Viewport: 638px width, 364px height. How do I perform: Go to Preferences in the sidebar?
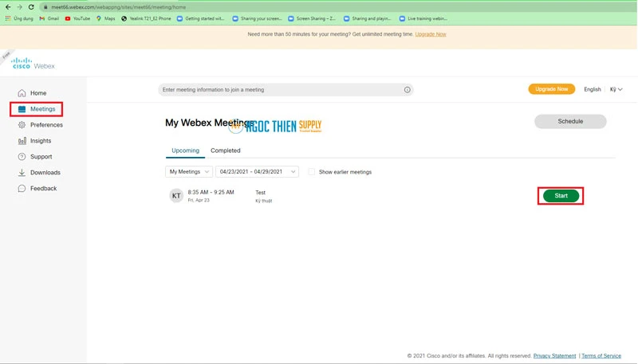click(46, 125)
